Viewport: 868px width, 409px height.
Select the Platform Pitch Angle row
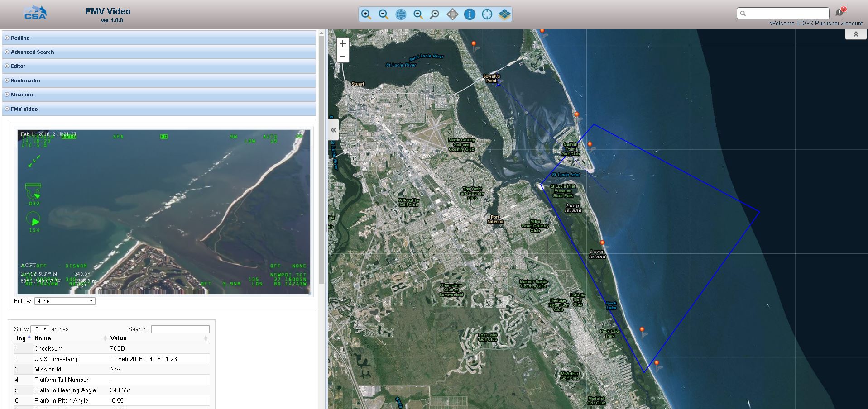coord(112,400)
